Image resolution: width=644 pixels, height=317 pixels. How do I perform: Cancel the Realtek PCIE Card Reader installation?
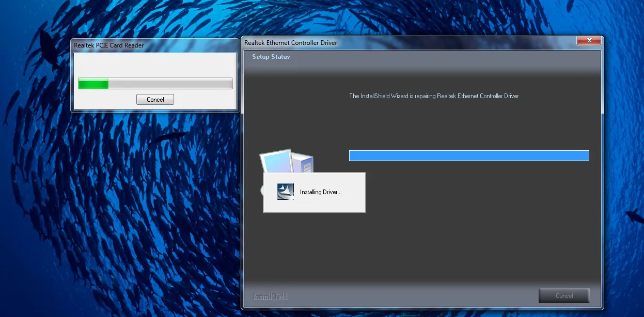(x=155, y=100)
